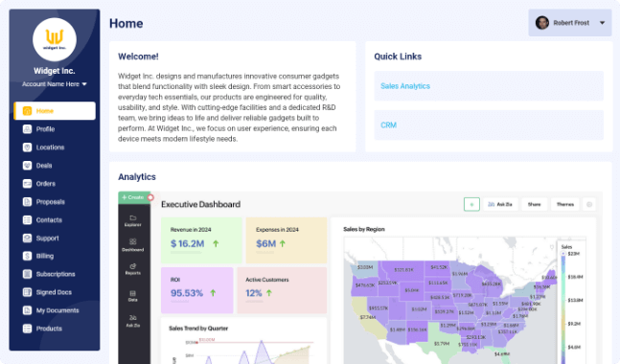Click the My Documents icon
This screenshot has width=620, height=364.
tap(27, 310)
